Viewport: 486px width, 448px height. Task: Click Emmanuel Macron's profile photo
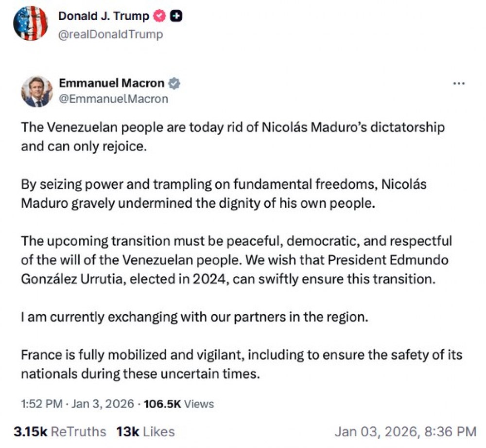click(37, 91)
